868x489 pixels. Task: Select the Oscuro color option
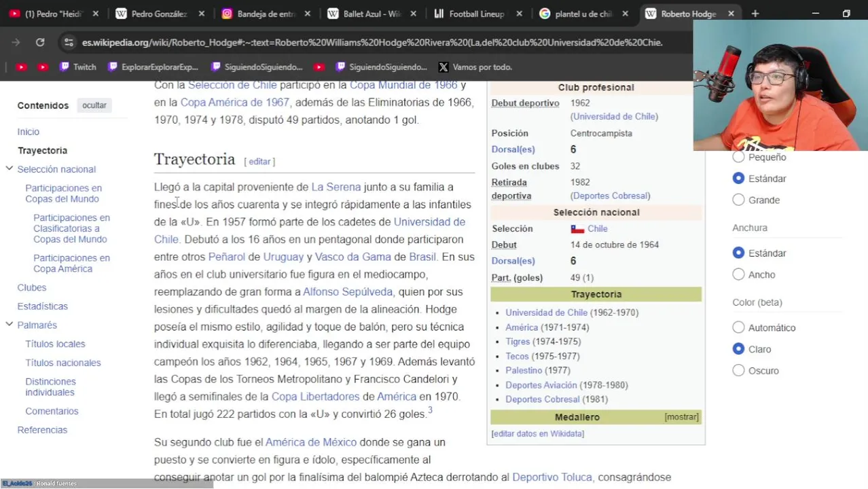coord(738,371)
